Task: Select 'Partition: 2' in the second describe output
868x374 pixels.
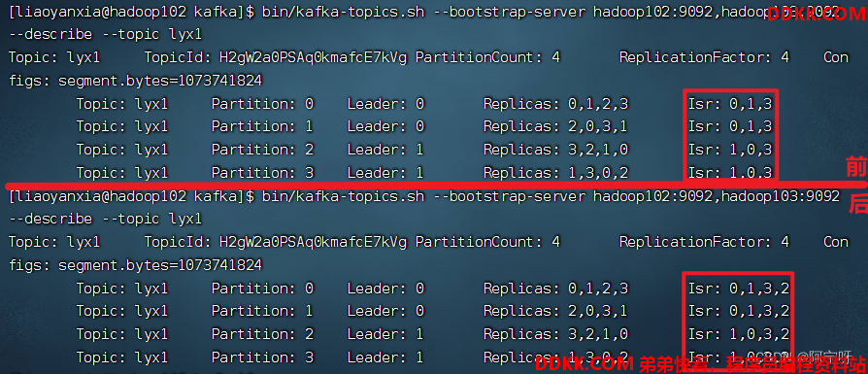Action: pyautogui.click(x=263, y=334)
